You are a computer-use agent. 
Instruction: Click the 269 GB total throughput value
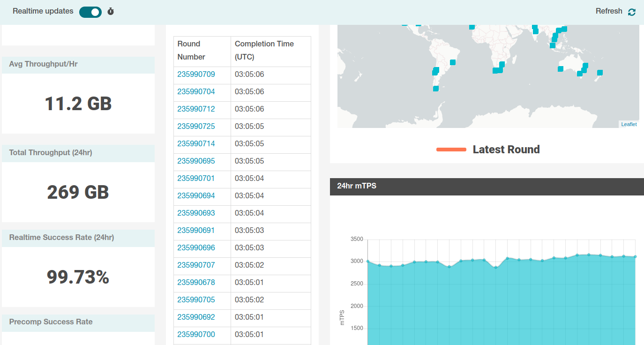[x=78, y=192]
